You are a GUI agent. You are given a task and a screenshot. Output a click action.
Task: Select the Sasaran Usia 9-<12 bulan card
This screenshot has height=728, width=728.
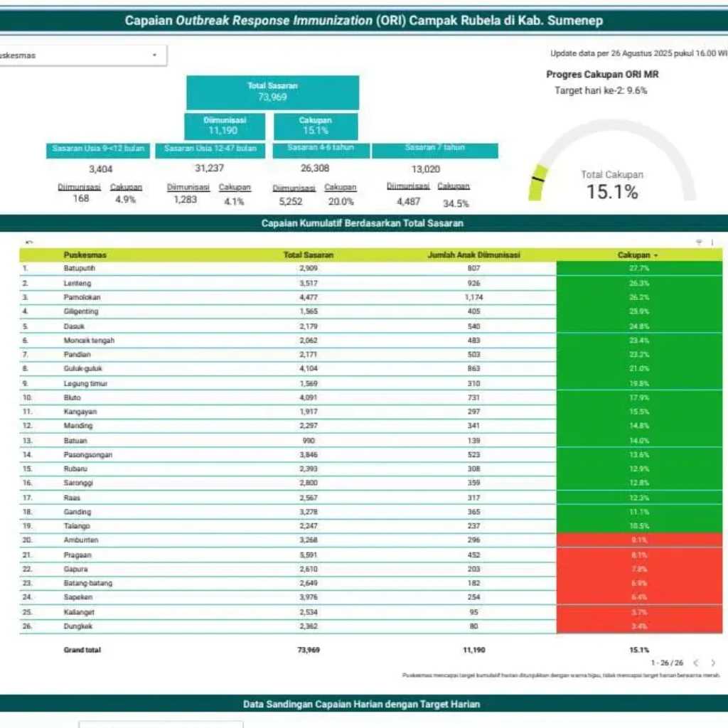pyautogui.click(x=98, y=149)
